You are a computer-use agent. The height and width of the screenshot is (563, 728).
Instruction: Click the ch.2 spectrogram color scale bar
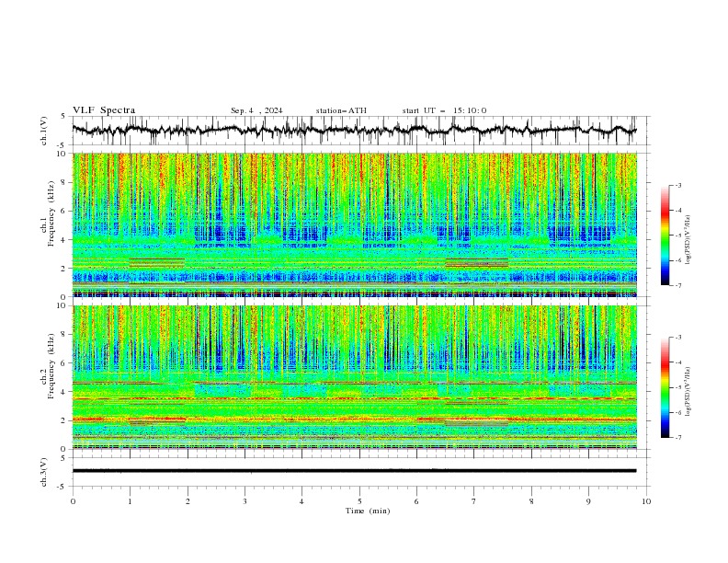tap(665, 387)
